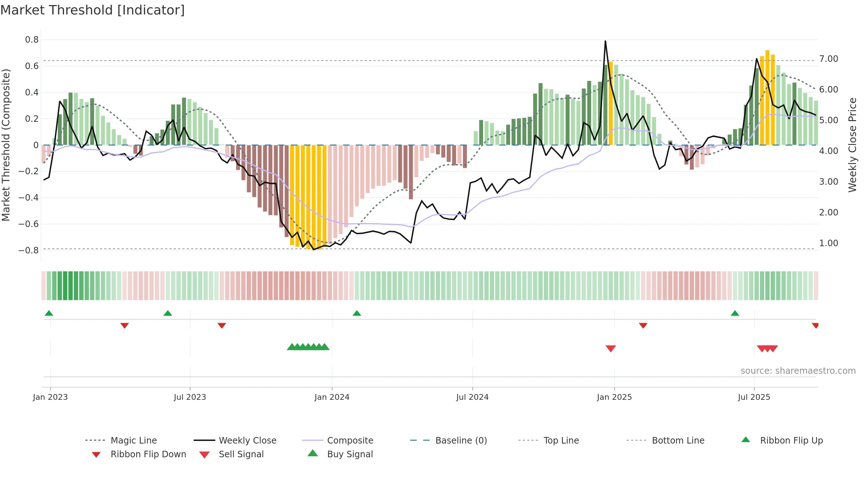
Task: Click the Ribbon Flip Up marker near June 2025
Action: (x=735, y=313)
